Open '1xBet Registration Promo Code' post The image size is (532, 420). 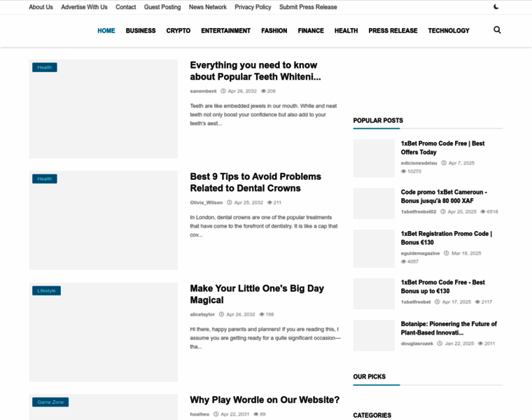(x=446, y=238)
